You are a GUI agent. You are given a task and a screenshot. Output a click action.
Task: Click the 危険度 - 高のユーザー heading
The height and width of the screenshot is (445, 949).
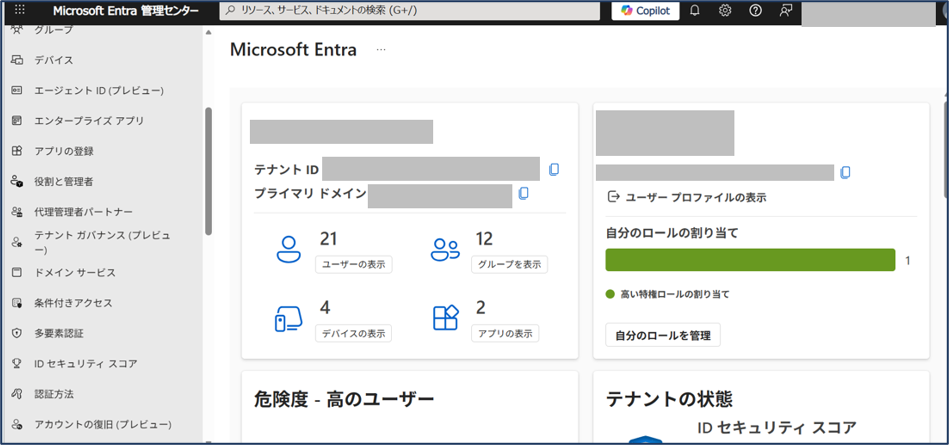pyautogui.click(x=344, y=399)
